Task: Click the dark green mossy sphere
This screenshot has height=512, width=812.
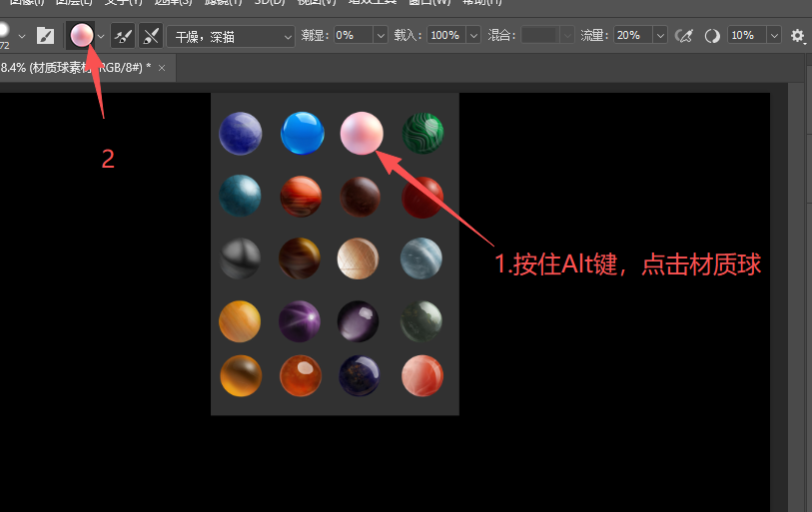Action: click(x=421, y=321)
